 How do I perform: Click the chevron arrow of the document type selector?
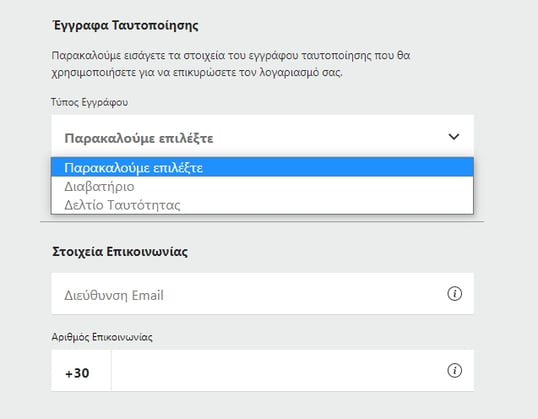pyautogui.click(x=454, y=137)
